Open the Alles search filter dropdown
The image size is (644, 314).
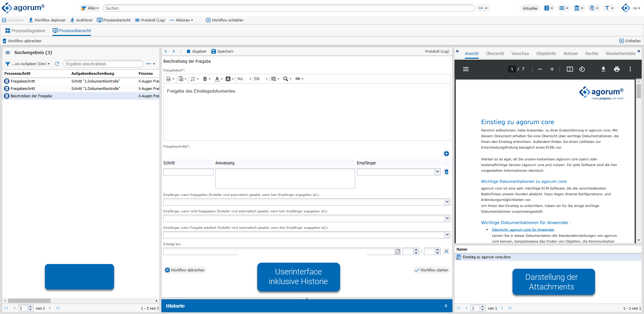point(90,8)
